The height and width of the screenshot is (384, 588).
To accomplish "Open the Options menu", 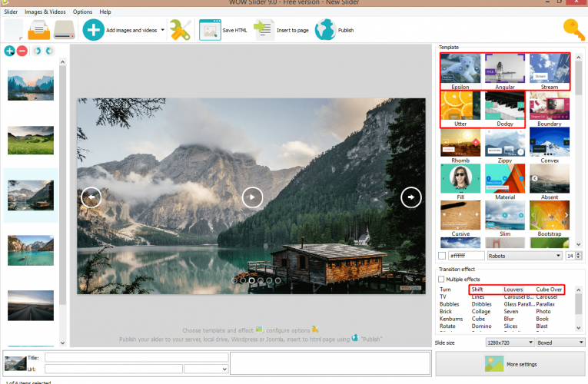I will coord(82,12).
